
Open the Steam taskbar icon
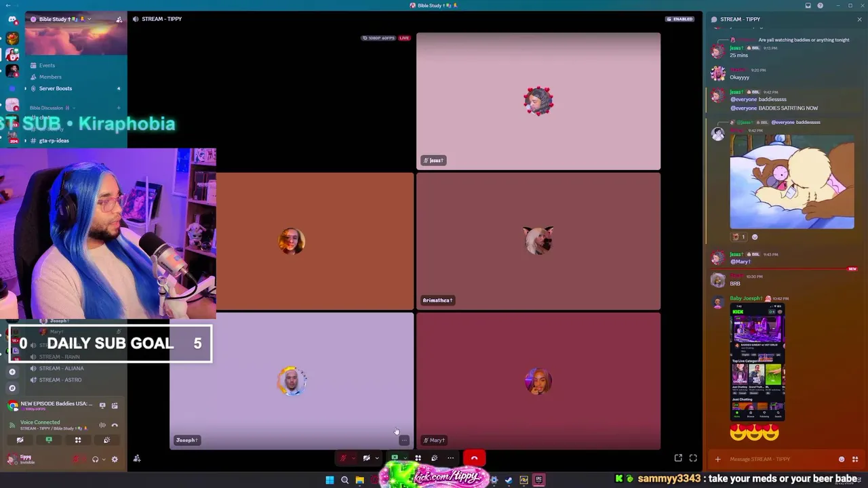[x=509, y=480]
